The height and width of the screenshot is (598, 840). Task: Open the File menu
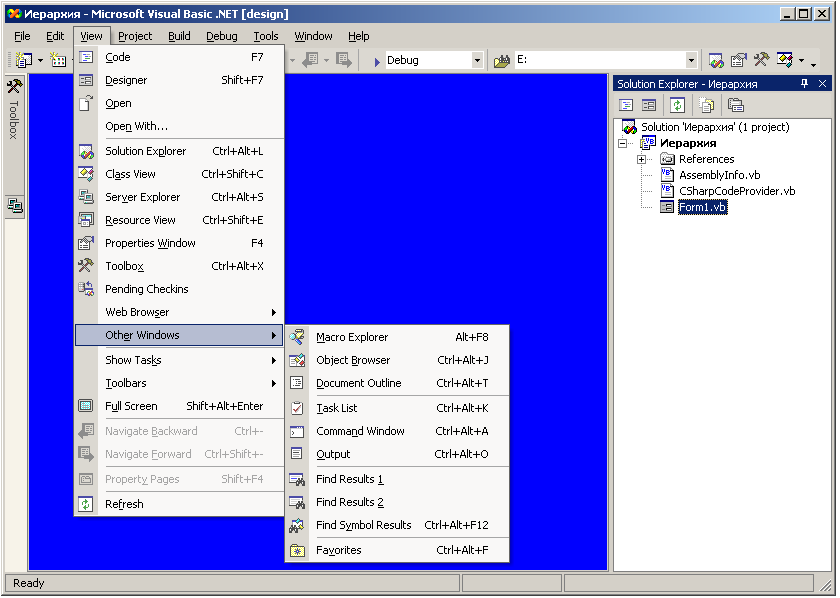(x=22, y=36)
